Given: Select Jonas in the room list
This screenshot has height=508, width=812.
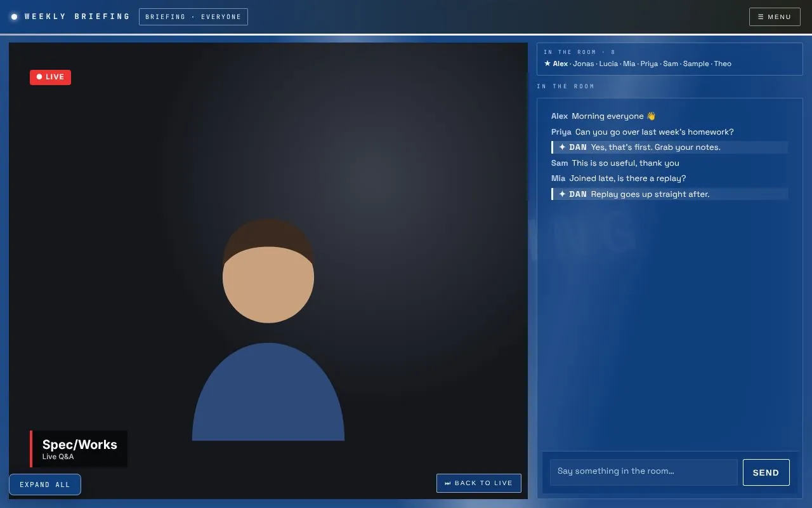Looking at the screenshot, I should [584, 63].
